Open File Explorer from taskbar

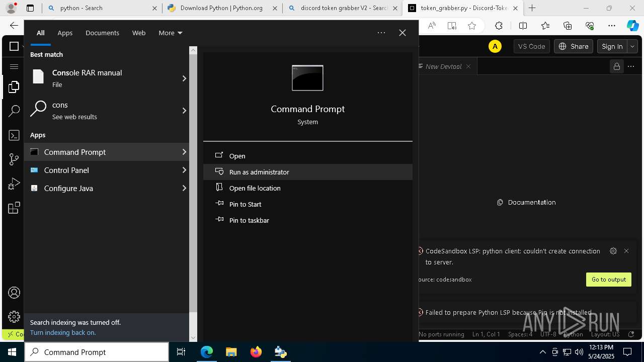click(x=231, y=352)
